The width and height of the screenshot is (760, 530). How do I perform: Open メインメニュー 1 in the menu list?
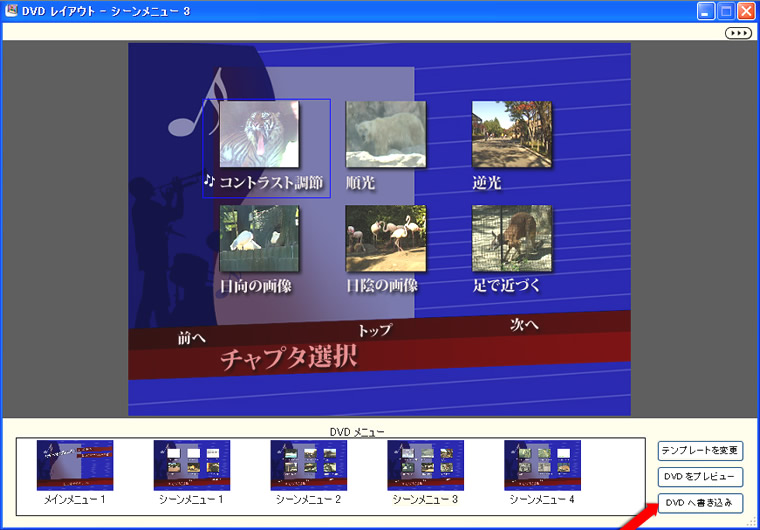pos(75,466)
